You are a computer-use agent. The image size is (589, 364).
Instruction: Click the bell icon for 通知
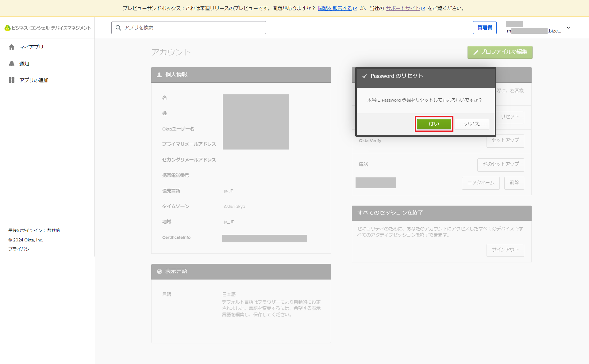pos(12,63)
